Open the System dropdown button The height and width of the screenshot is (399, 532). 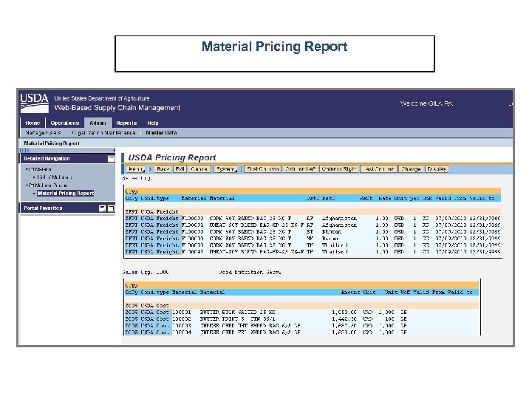(226, 169)
